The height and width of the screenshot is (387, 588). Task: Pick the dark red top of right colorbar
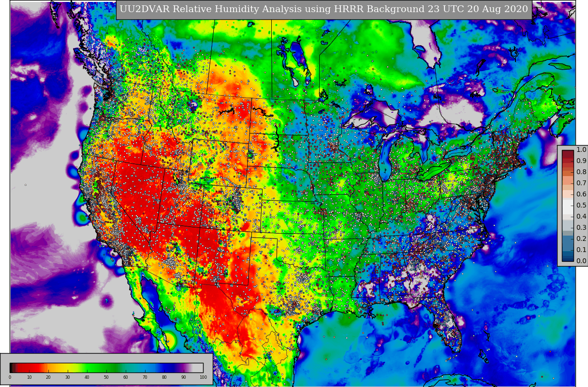pyautogui.click(x=568, y=155)
